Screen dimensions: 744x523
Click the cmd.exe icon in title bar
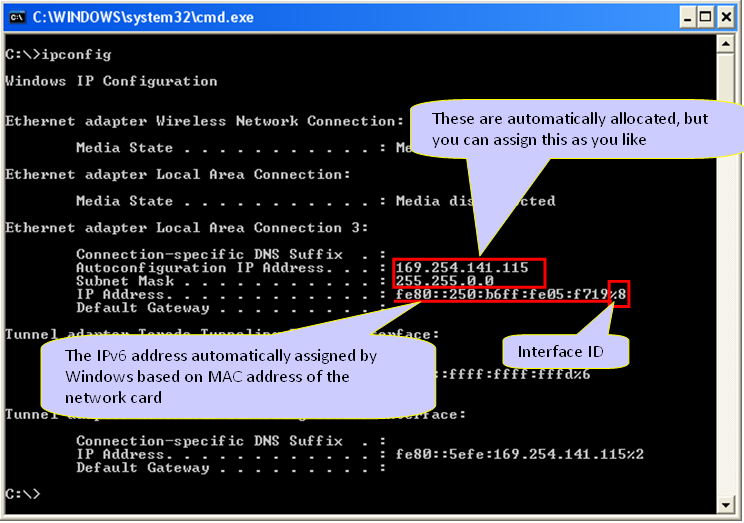click(x=16, y=17)
